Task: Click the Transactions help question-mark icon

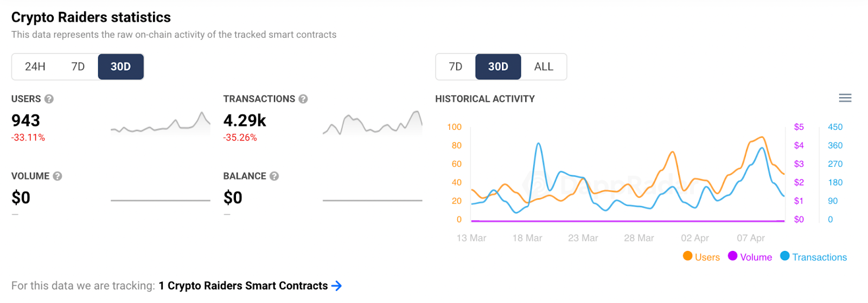Action: point(303,99)
